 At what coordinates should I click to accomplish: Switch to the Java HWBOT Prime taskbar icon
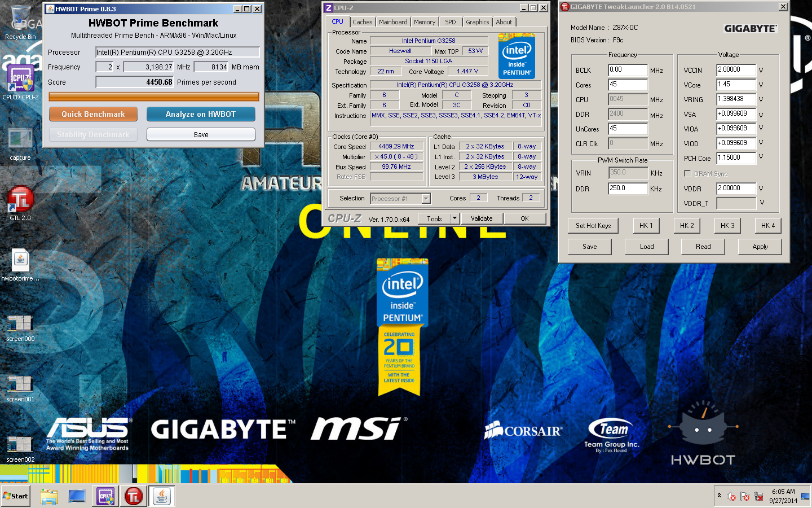pyautogui.click(x=162, y=497)
